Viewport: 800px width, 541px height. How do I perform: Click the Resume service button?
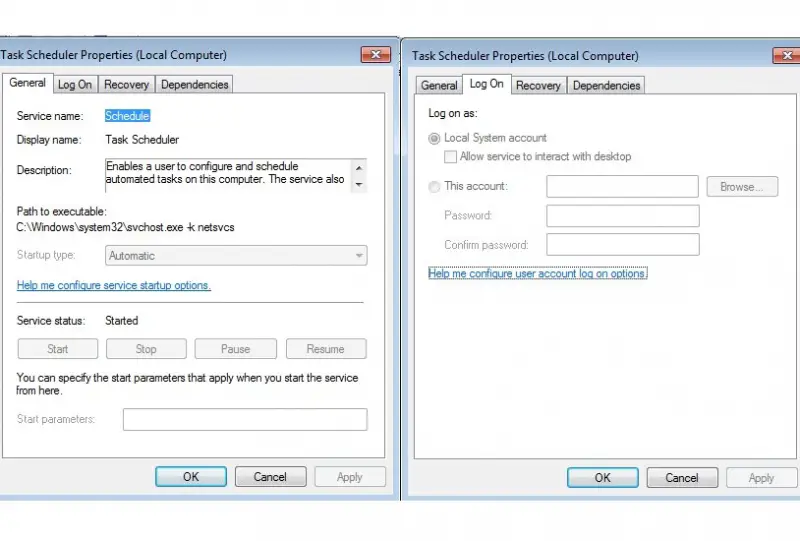point(326,349)
